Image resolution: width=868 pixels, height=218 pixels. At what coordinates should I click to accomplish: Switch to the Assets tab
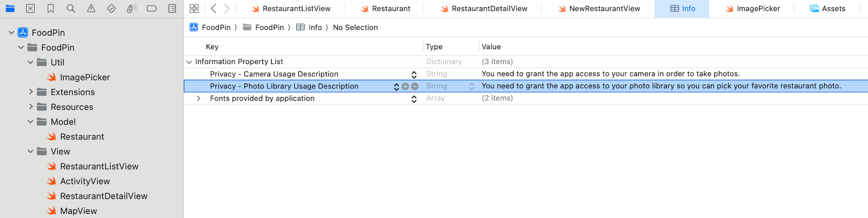click(827, 9)
